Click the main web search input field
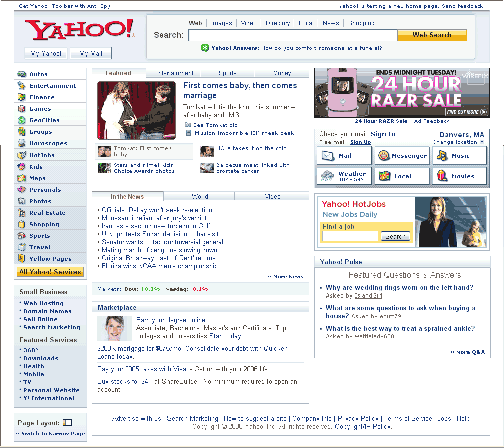The height and width of the screenshot is (448, 504). [x=293, y=35]
